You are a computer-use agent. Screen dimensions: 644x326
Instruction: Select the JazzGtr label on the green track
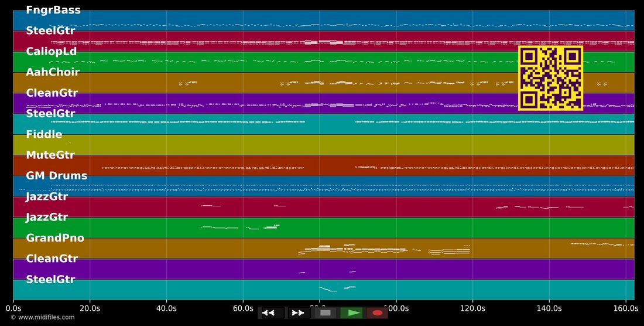coord(47,217)
